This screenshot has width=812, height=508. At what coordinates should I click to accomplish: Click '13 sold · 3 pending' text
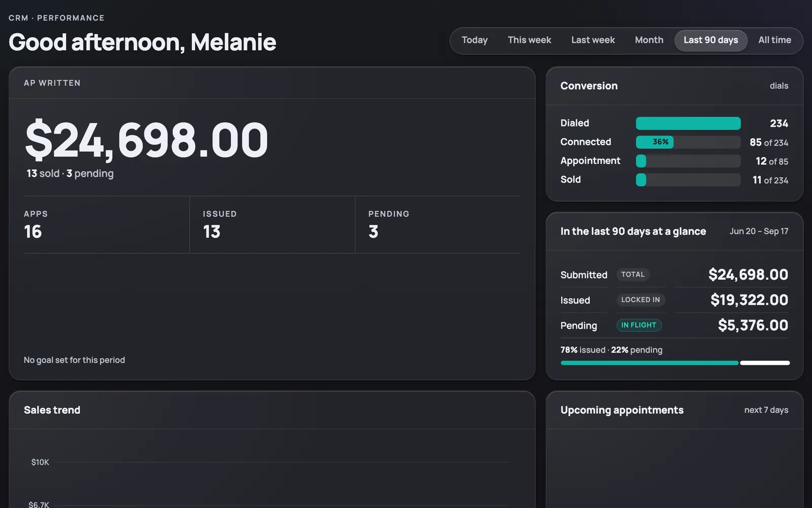pyautogui.click(x=70, y=174)
